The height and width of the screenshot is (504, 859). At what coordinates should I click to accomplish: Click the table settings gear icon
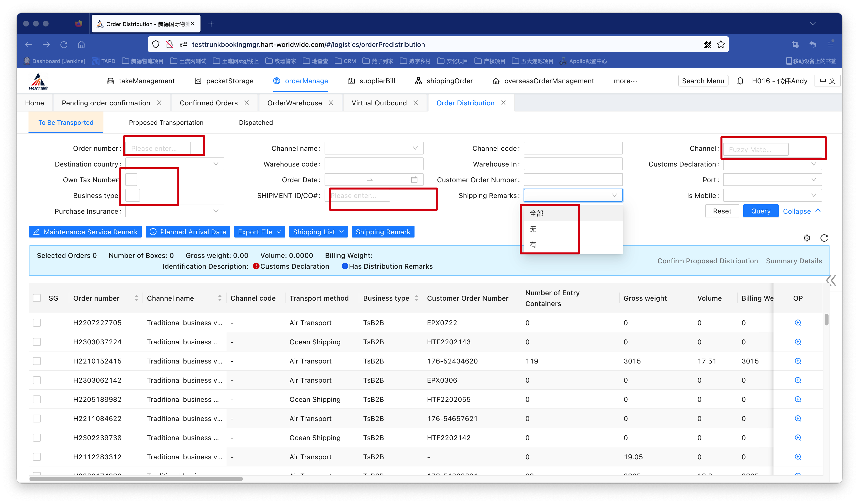click(806, 238)
